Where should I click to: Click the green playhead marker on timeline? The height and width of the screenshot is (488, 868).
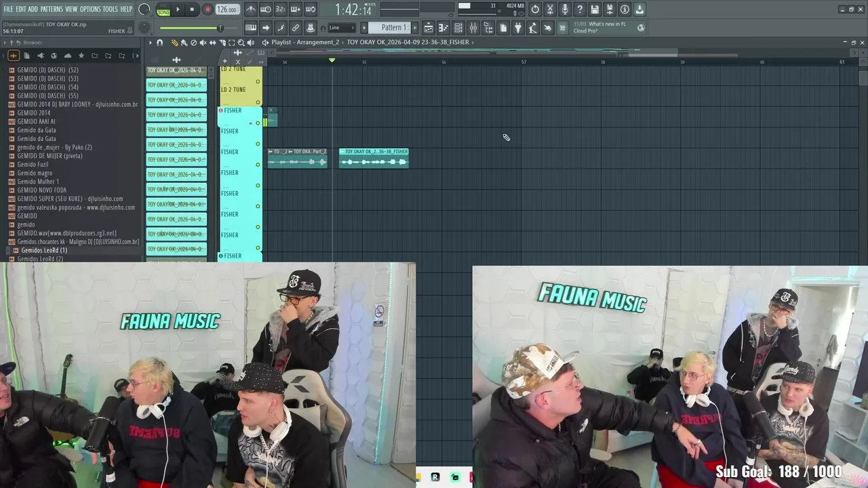coord(332,61)
